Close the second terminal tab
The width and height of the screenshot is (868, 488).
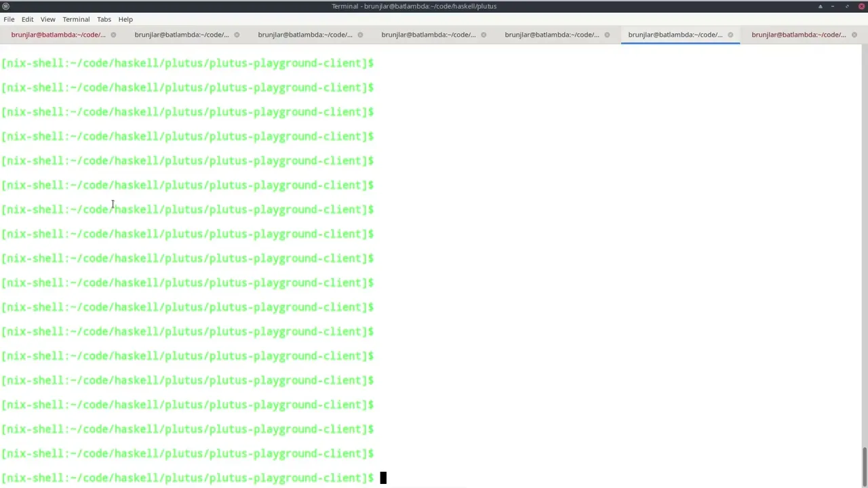(x=237, y=35)
